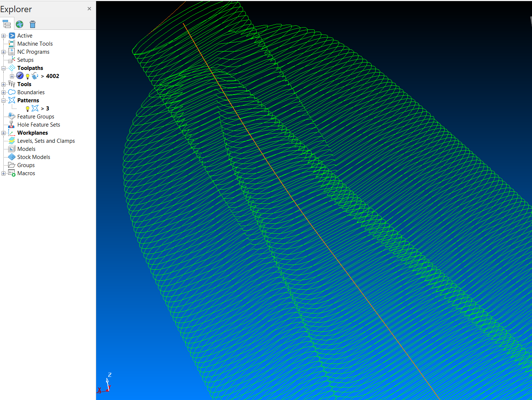
Task: Expand the Tools node
Action: tap(3, 84)
